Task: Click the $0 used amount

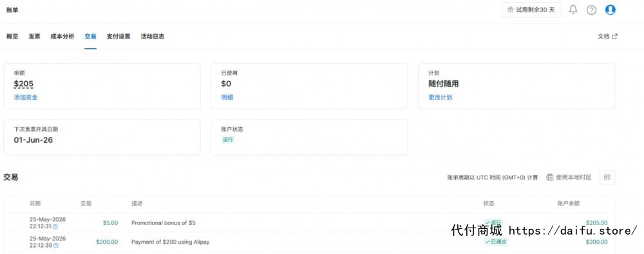Action: click(226, 84)
